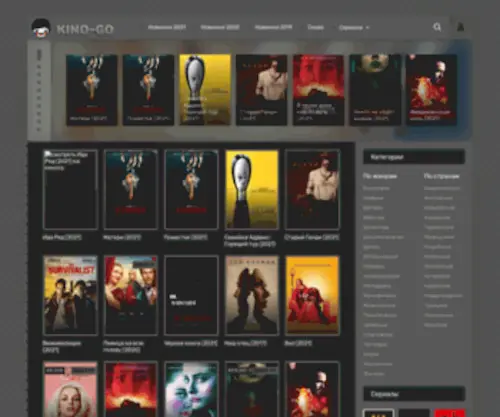The height and width of the screenshot is (417, 500).
Task: Open the Survivalist movie poster
Action: 70,295
